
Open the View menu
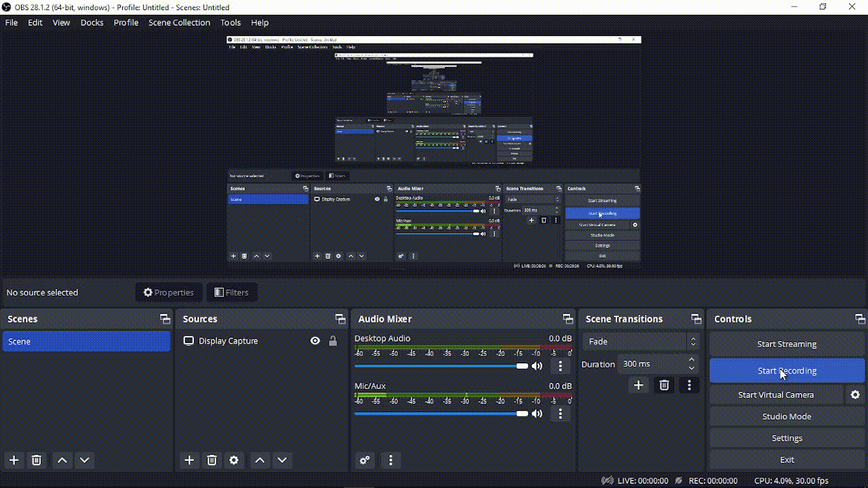click(61, 22)
